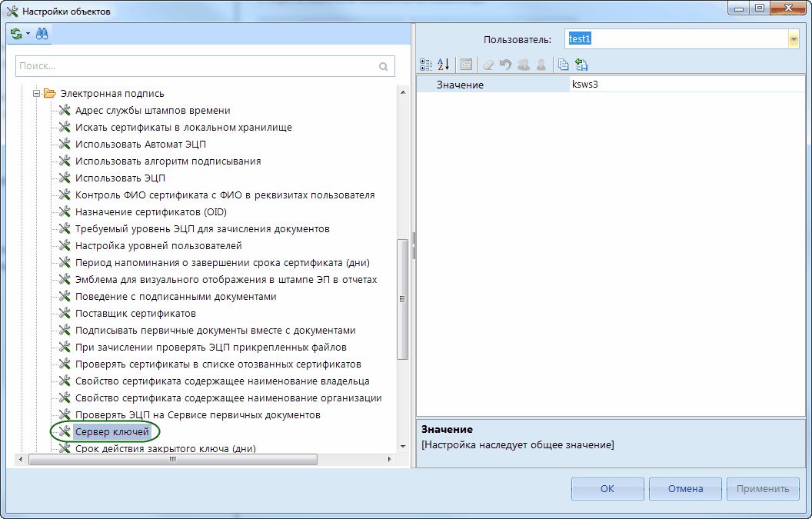The width and height of the screenshot is (812, 519).
Task: Select Адрес службы штампов времени item
Action: coord(152,111)
